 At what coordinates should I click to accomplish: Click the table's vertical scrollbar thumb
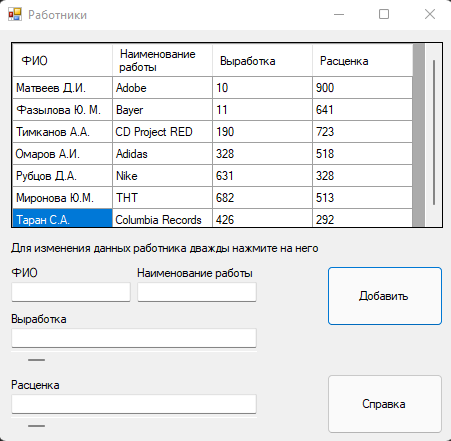click(x=434, y=132)
